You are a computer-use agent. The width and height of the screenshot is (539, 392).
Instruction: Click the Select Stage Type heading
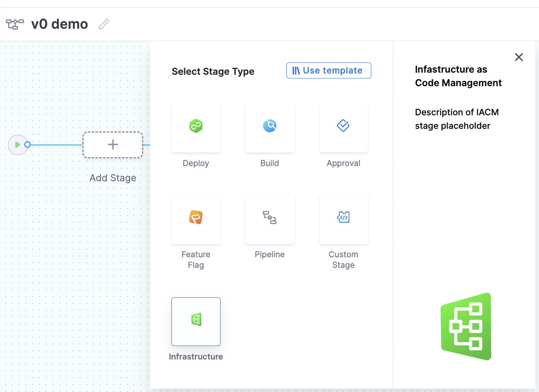tap(213, 71)
